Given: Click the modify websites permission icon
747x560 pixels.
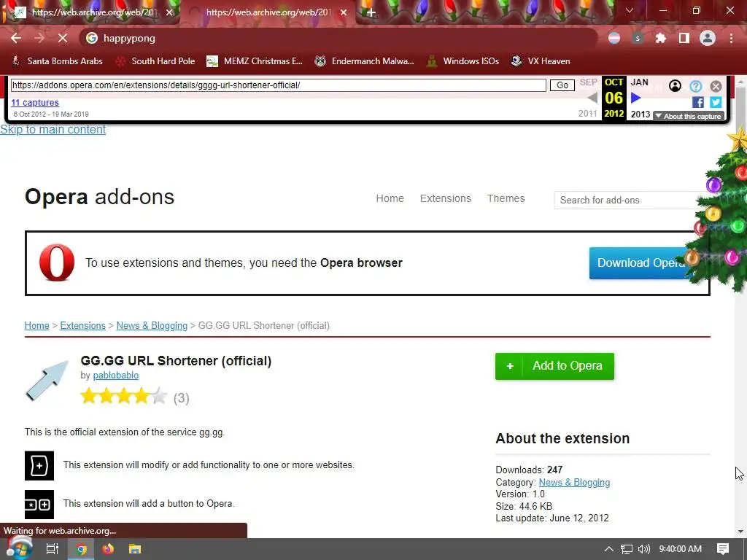Looking at the screenshot, I should tap(39, 466).
